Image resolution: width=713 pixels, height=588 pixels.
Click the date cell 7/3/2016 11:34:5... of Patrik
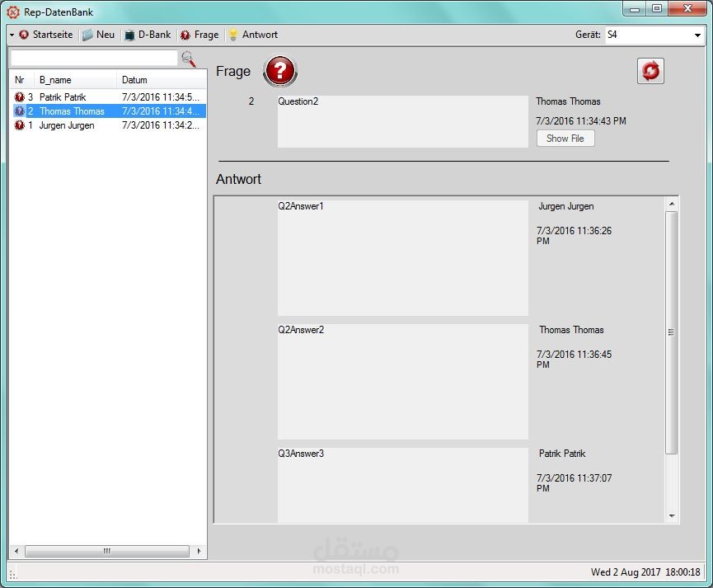pos(161,97)
